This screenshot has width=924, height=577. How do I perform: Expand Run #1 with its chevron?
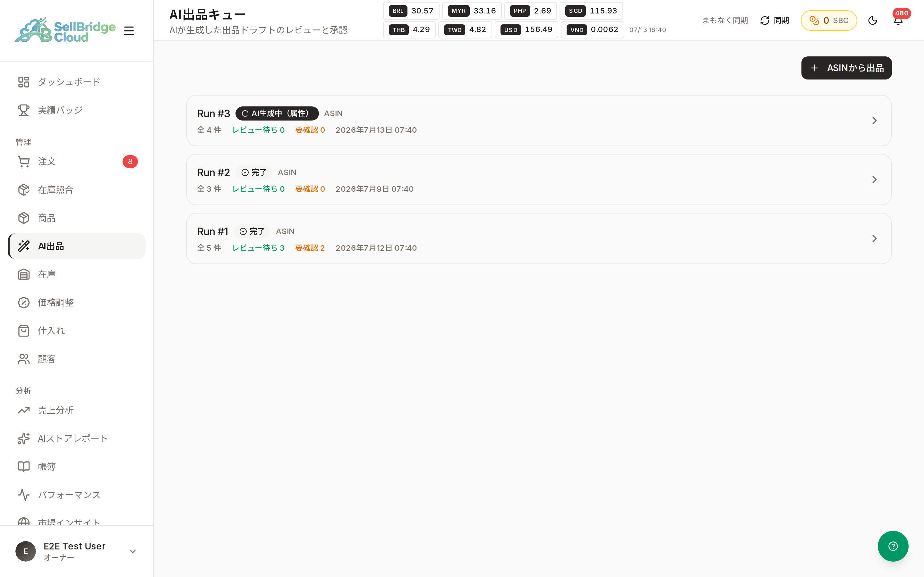coord(874,238)
